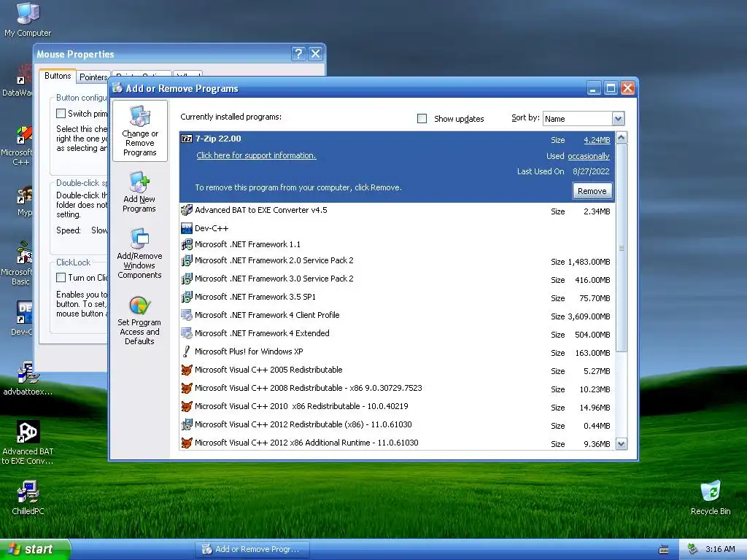
Task: Toggle Turn on ClickLock checkbox in Mouse Properties
Action: (61, 278)
